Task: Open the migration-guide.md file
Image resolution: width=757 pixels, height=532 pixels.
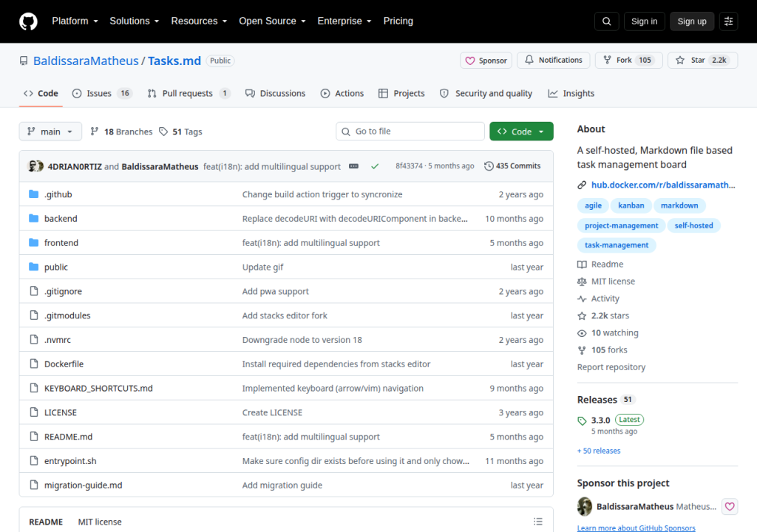Action: tap(83, 485)
